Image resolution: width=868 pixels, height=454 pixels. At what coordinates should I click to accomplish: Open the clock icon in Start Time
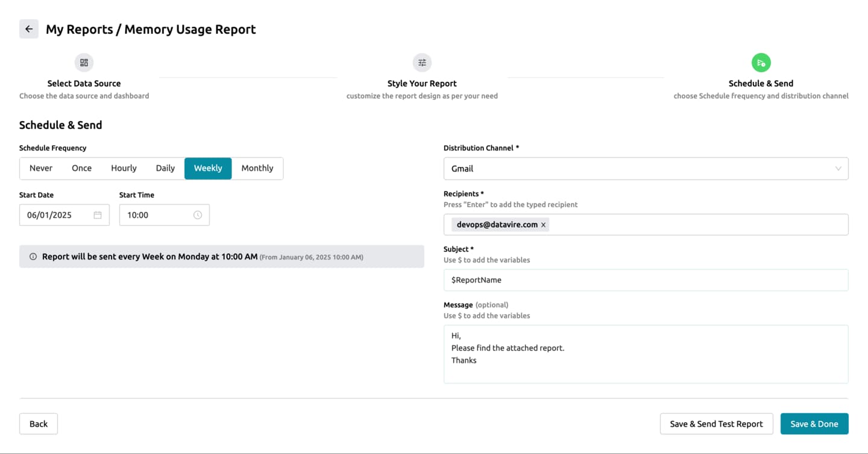click(x=199, y=214)
